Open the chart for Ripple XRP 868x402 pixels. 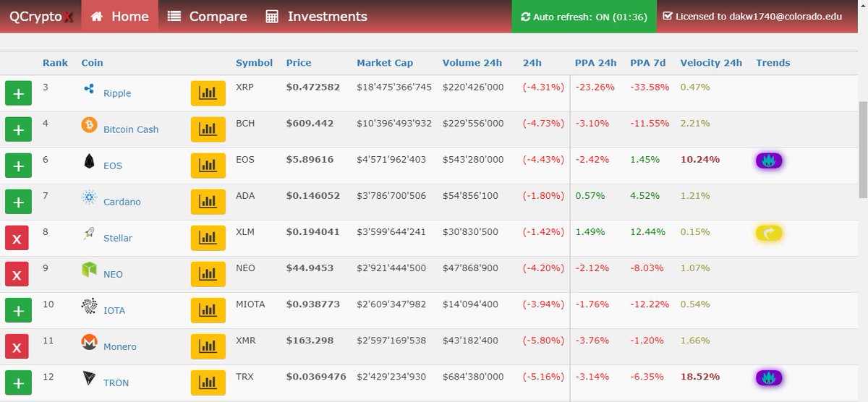(207, 93)
